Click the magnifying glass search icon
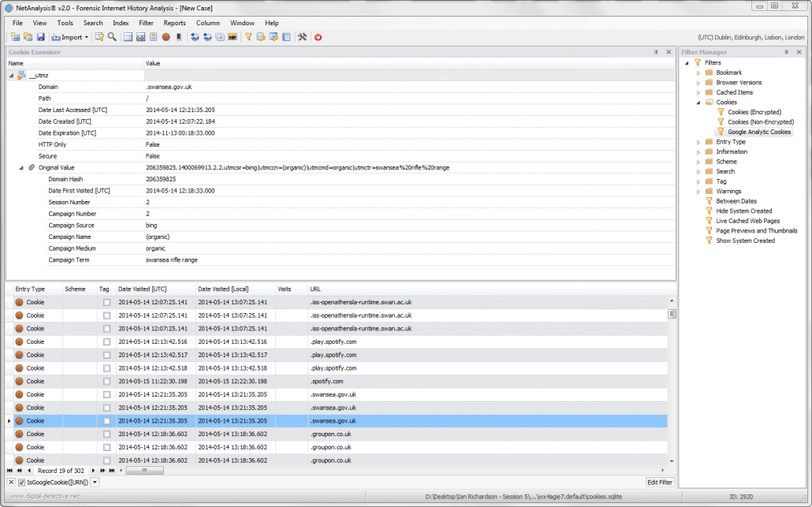Screen dimensions: 812x507 point(113,37)
